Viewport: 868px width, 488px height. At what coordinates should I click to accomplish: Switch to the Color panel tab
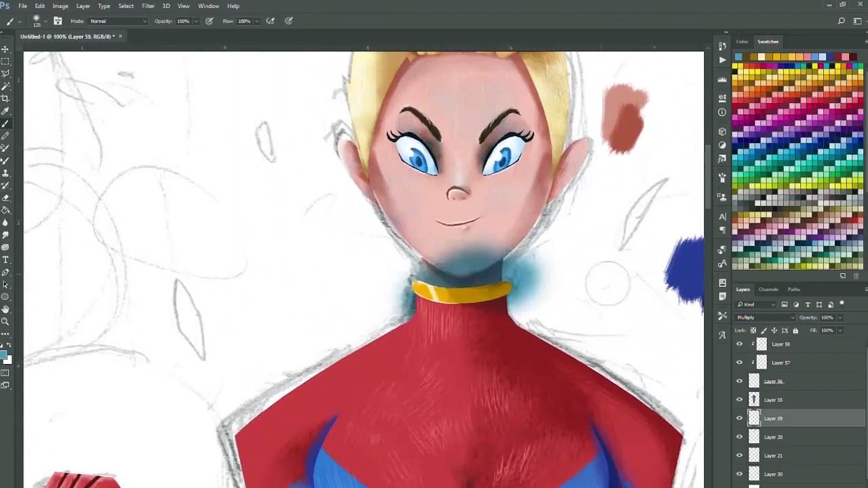click(x=743, y=42)
